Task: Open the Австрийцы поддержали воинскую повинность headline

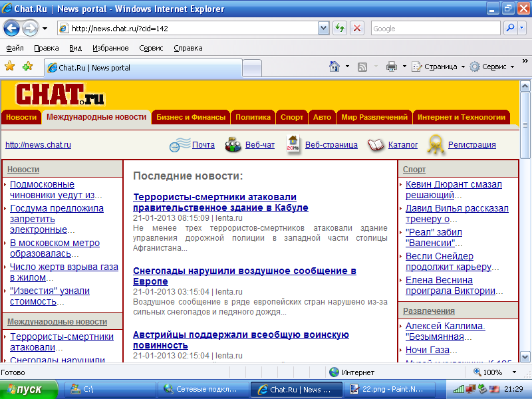Action: (241, 340)
